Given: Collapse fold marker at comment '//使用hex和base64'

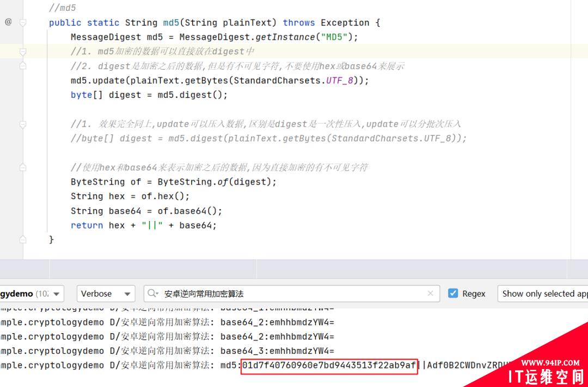Looking at the screenshot, I should tap(23, 167).
